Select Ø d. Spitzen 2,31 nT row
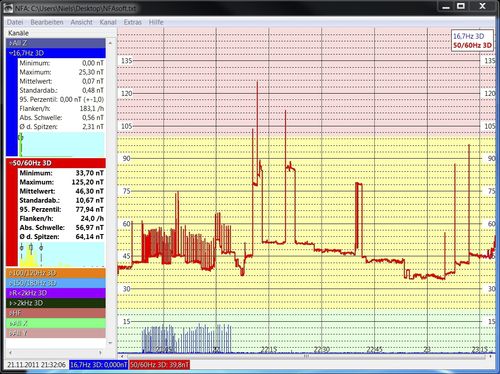500x374 pixels. (x=61, y=127)
